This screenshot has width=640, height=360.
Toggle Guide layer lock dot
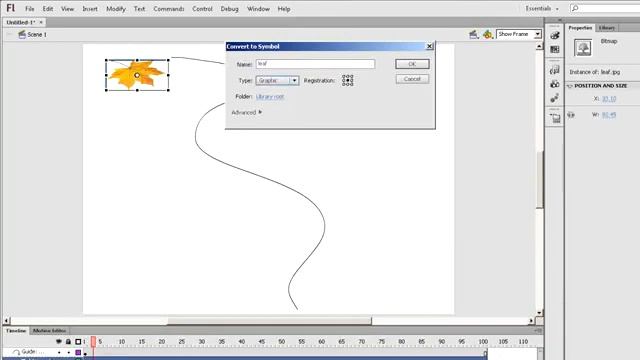69,352
